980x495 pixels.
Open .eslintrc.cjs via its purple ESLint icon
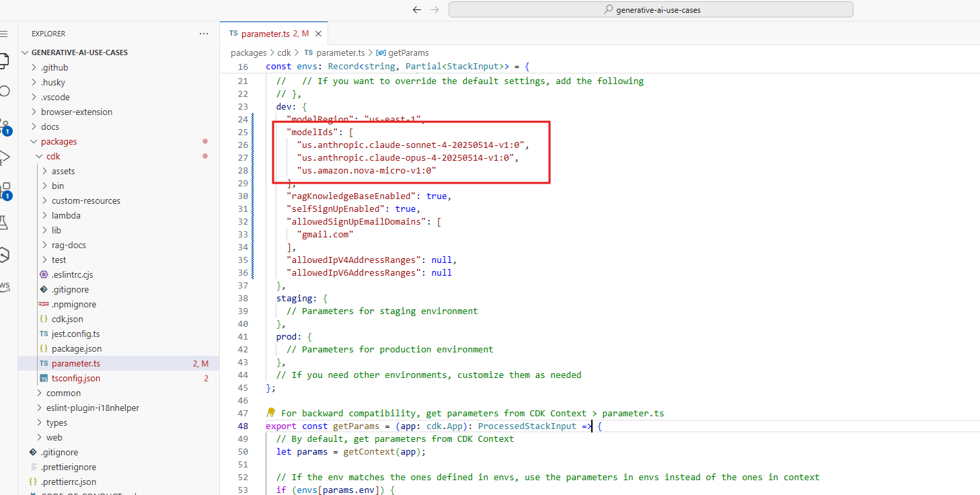click(x=44, y=274)
